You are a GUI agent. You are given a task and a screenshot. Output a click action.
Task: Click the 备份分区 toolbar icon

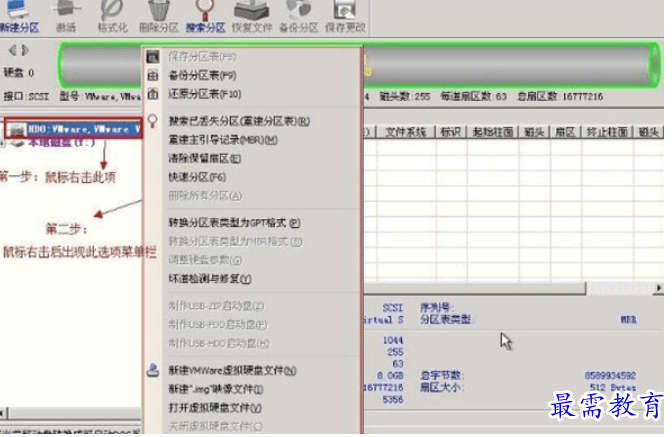tap(299, 9)
